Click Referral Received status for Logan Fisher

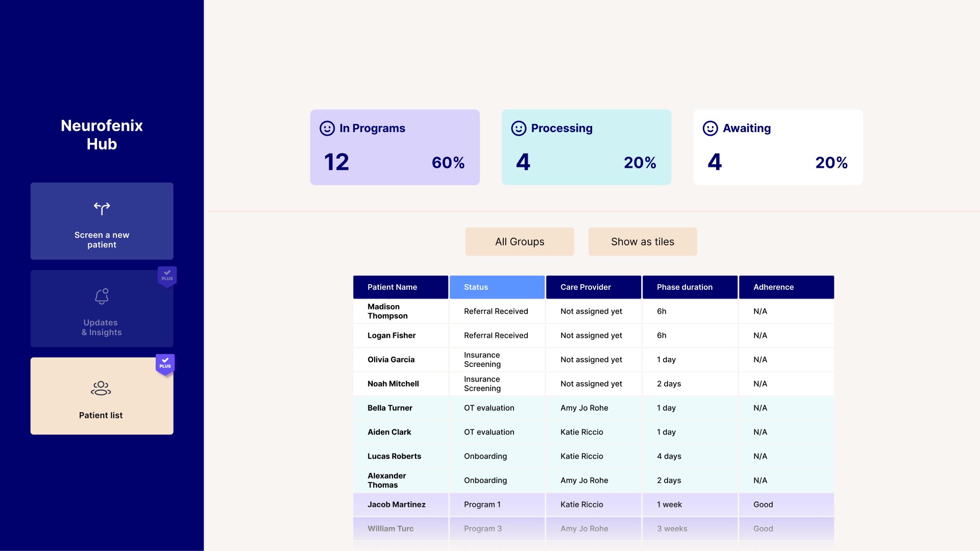(496, 335)
